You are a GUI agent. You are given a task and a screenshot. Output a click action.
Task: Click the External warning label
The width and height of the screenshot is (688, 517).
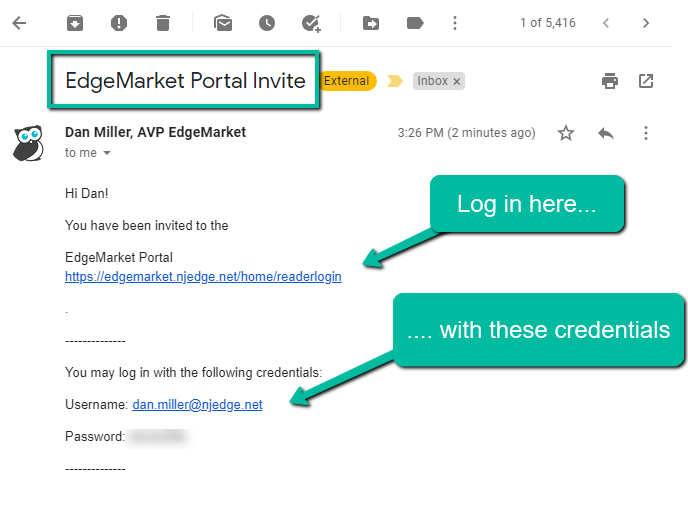coord(347,81)
